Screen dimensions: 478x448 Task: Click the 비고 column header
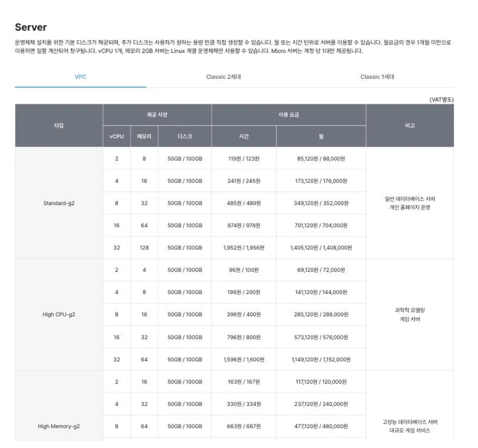coord(410,125)
